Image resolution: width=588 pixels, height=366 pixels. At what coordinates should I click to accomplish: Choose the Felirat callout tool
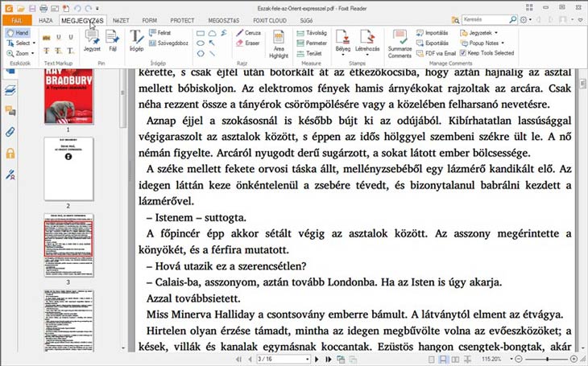pos(159,33)
